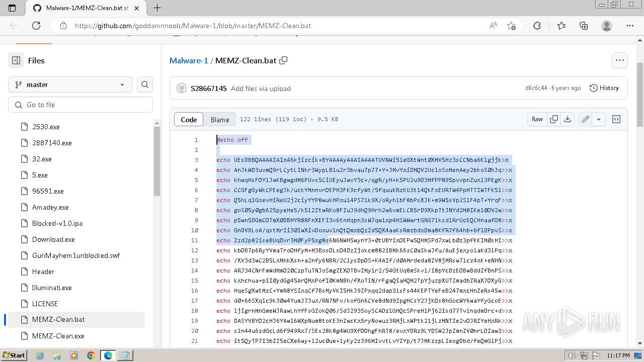644x362 pixels.
Task: Open the volume speaker tray icon
Action: 572,355
